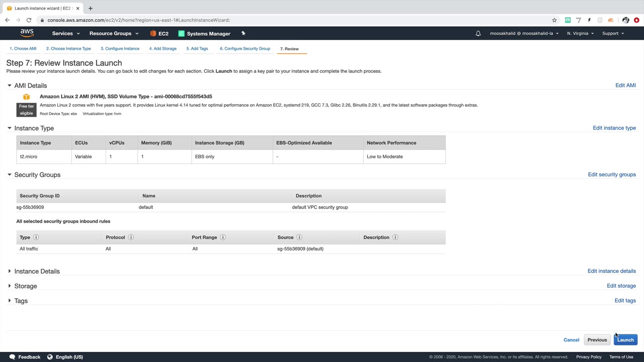Image resolution: width=644 pixels, height=362 pixels.
Task: Collapse the Instance Type section
Action: click(x=10, y=128)
